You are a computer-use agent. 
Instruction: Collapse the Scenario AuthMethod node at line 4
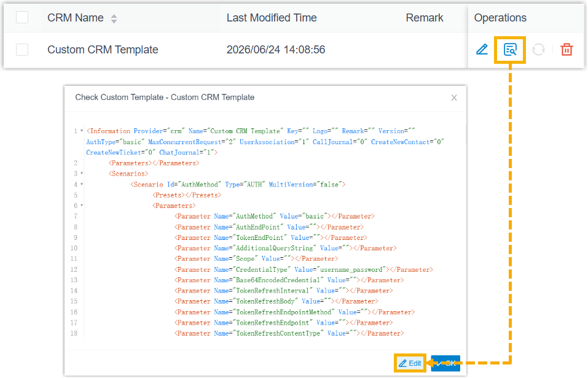pos(82,184)
